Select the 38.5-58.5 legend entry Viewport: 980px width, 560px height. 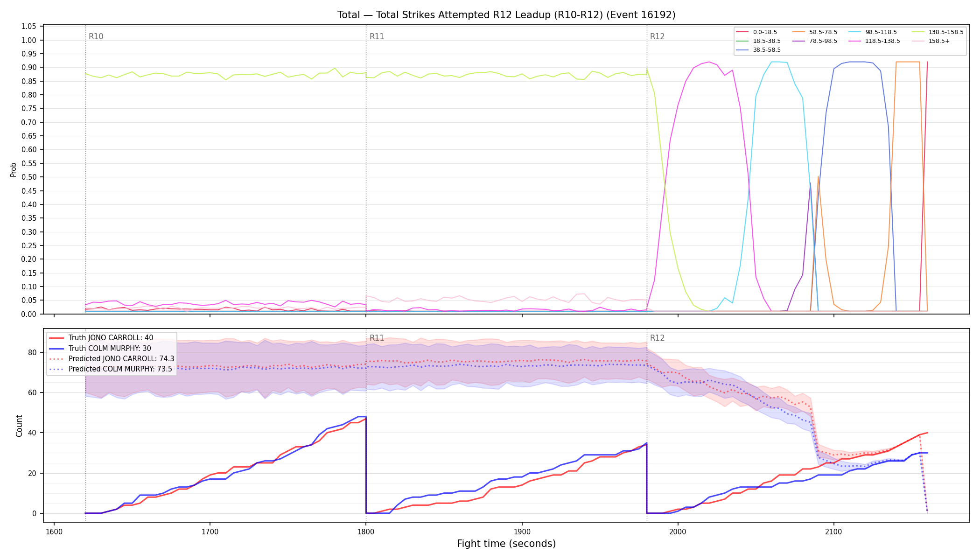click(x=758, y=50)
